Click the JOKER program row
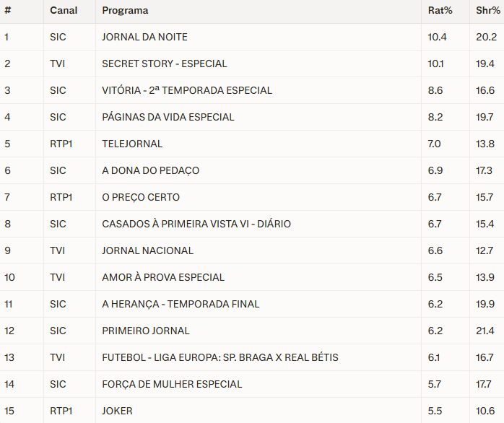Viewport: 504px width, 423px height. pos(117,411)
